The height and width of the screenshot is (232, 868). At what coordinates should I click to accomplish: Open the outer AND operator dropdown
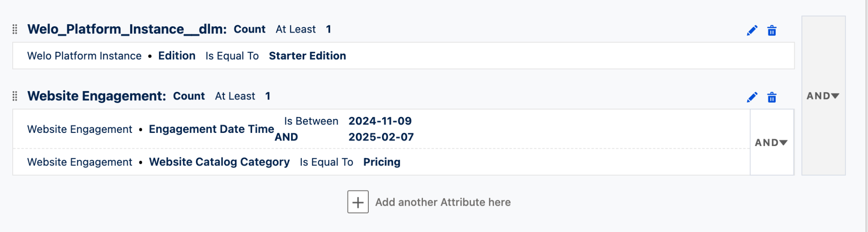pyautogui.click(x=823, y=96)
